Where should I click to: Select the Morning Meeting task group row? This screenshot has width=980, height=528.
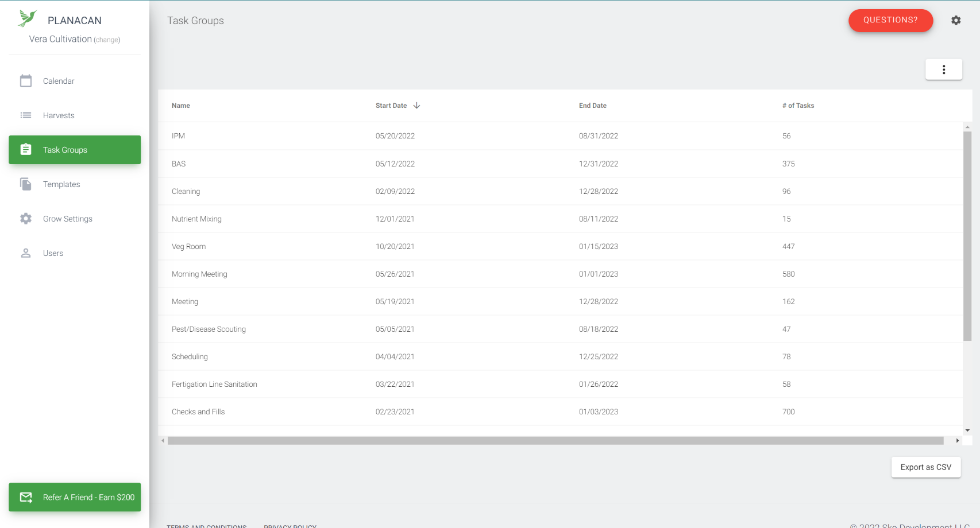pos(199,274)
